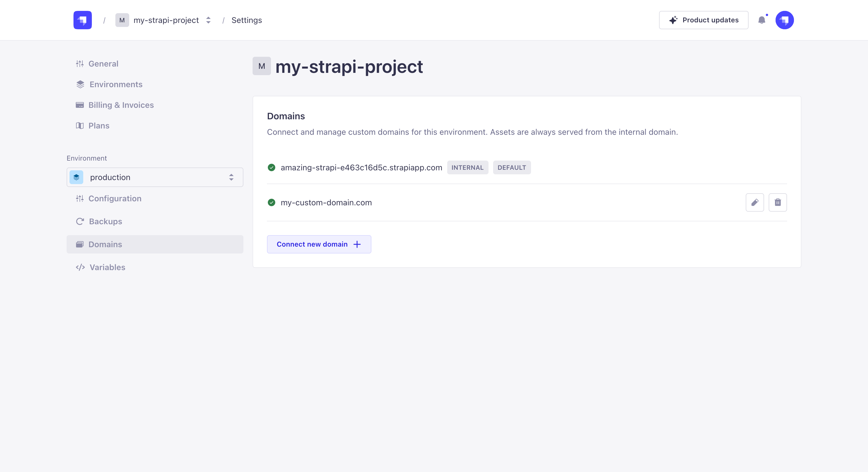
Task: Click the card icon beside Billing & Invoices
Action: click(x=80, y=105)
